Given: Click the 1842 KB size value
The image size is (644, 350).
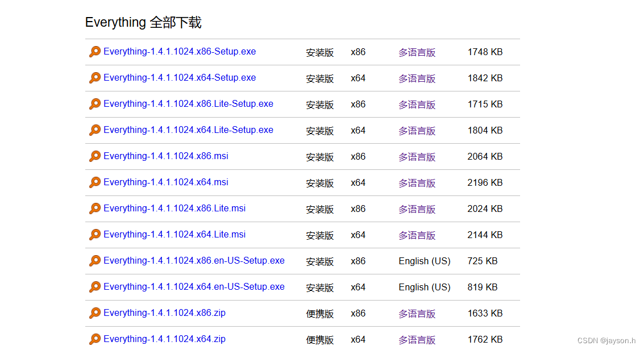Looking at the screenshot, I should tap(485, 78).
